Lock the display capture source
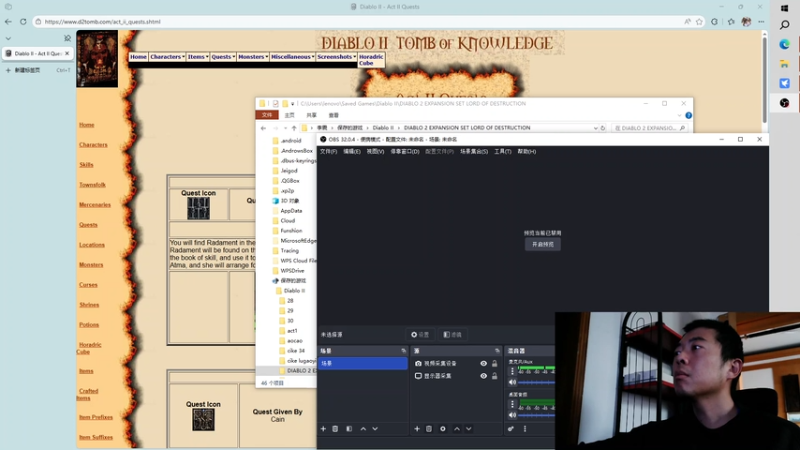This screenshot has height=450, width=800. 494,376
